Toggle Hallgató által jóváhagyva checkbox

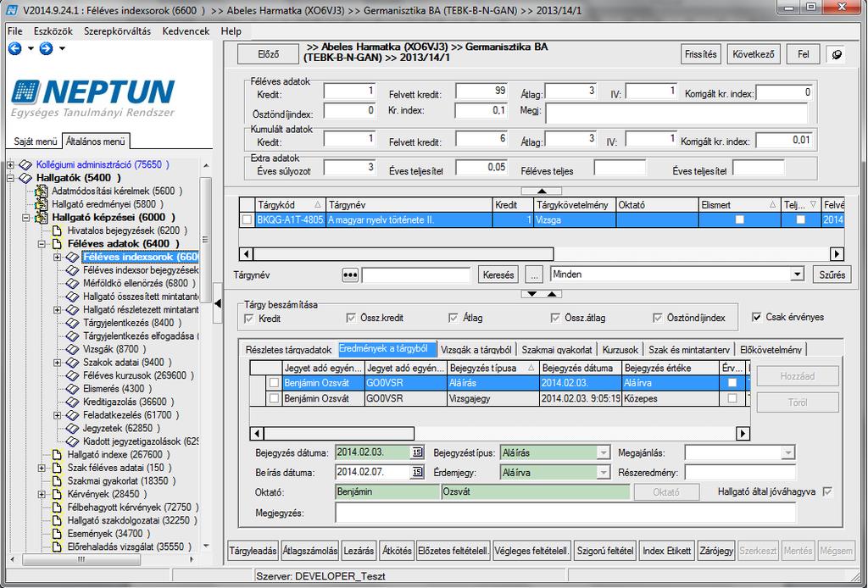[827, 491]
